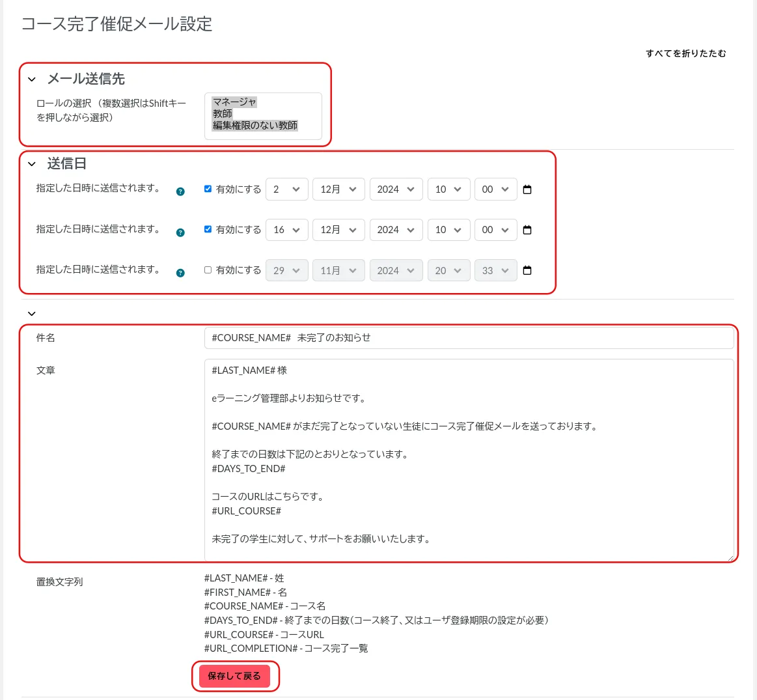Open calendar picker for third send date
The width and height of the screenshot is (757, 700).
527,270
